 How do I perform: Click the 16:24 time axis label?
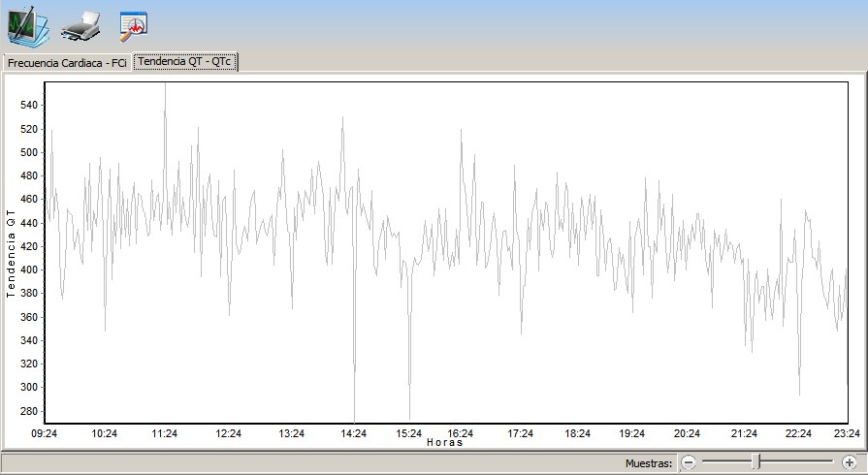coord(461,433)
